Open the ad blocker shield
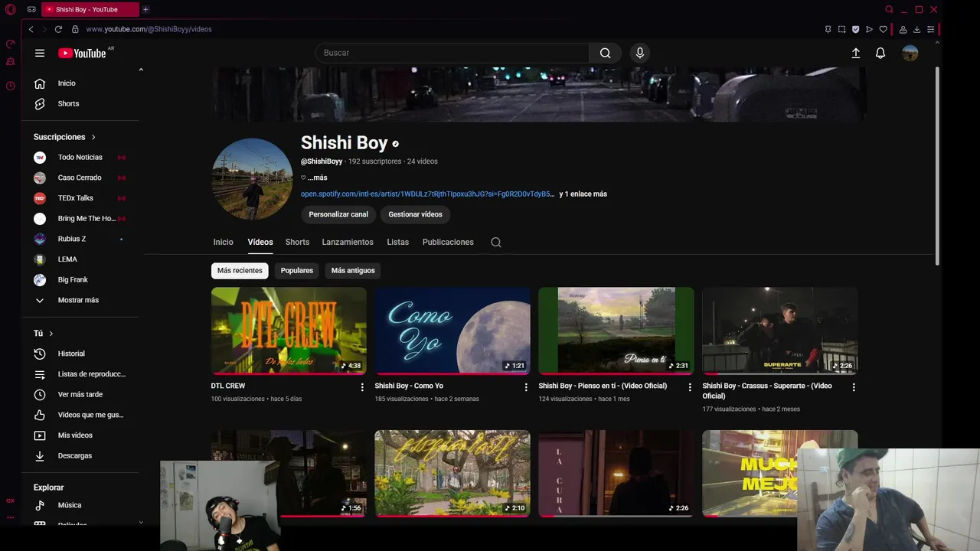 (x=855, y=29)
